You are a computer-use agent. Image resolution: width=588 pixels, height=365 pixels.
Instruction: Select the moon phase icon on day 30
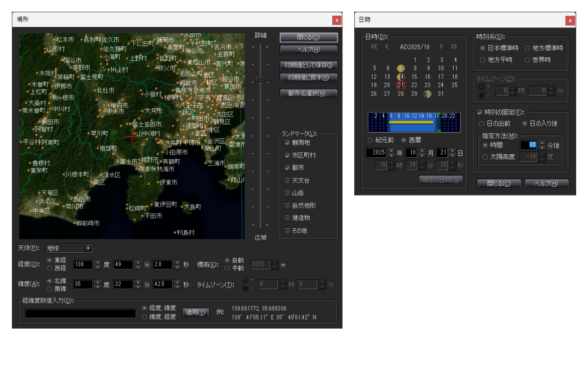[x=428, y=94]
